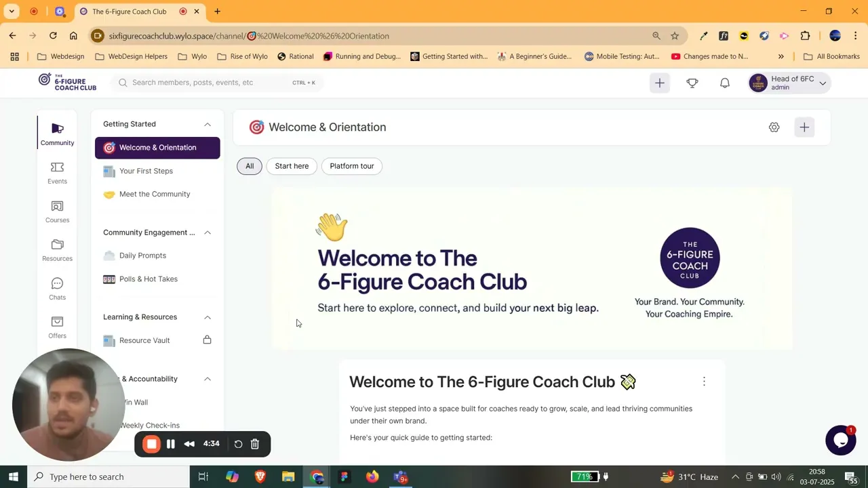Screen dimensions: 868x488
Task: Open Brave browser from taskbar
Action: [x=260, y=477]
